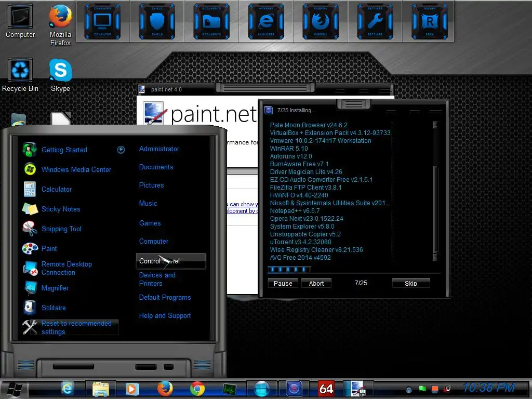The image size is (532, 399).
Task: Launch Magnifier from the Start menu
Action: click(x=55, y=288)
